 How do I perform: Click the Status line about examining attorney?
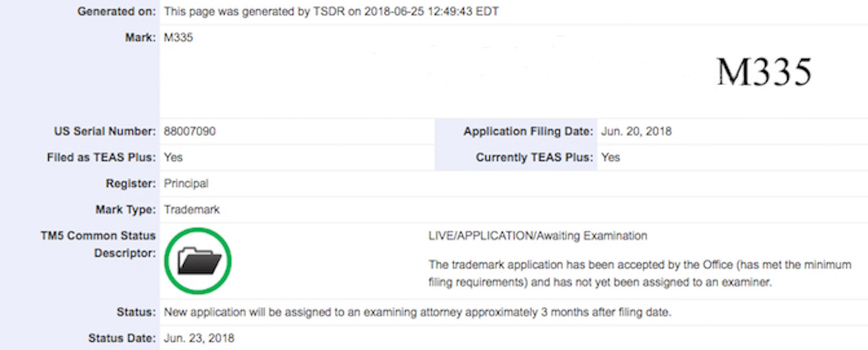[418, 312]
